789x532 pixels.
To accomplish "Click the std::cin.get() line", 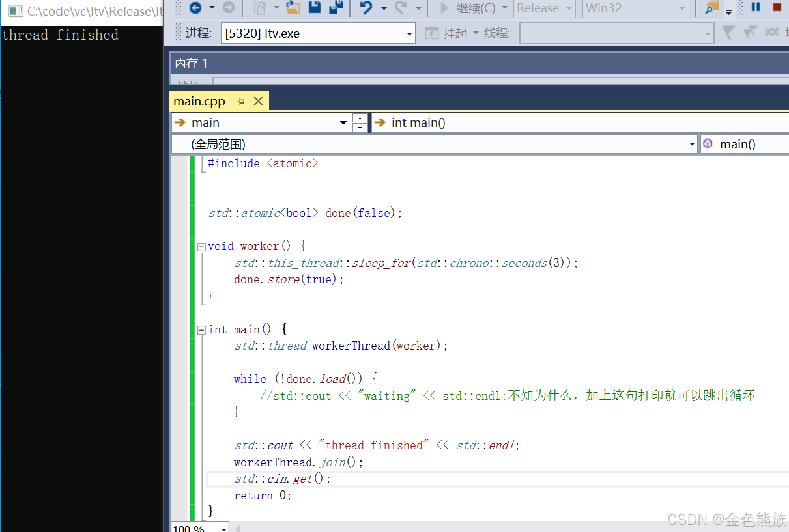I will [282, 479].
